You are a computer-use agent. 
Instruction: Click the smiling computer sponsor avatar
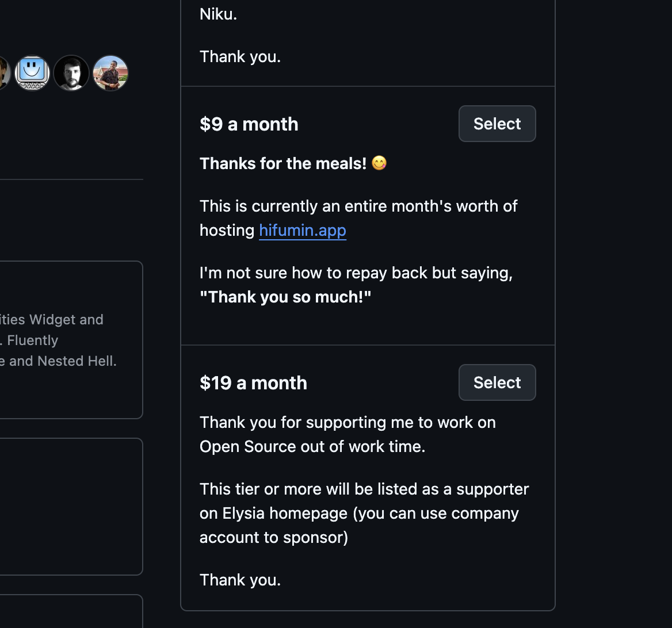(x=32, y=73)
